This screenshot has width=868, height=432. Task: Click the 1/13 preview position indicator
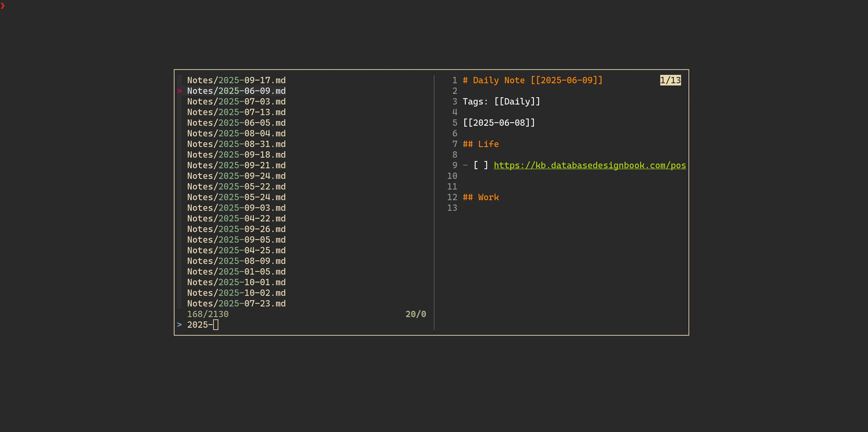click(670, 80)
